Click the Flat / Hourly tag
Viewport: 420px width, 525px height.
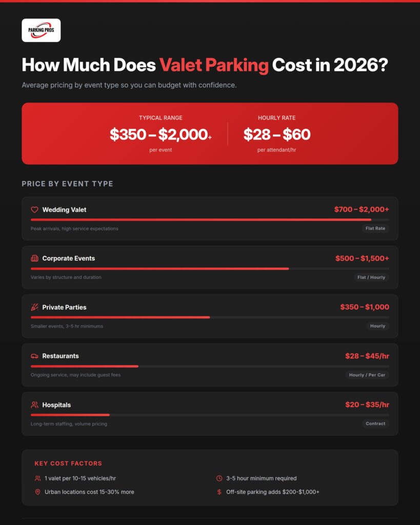coord(371,277)
